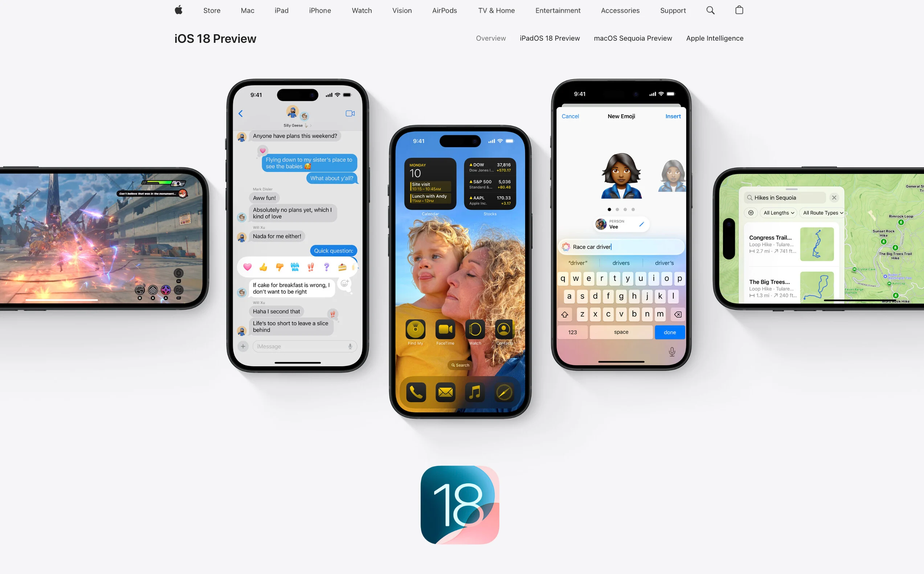The height and width of the screenshot is (574, 924).
Task: Expand the All Route Types dropdown
Action: pos(822,212)
